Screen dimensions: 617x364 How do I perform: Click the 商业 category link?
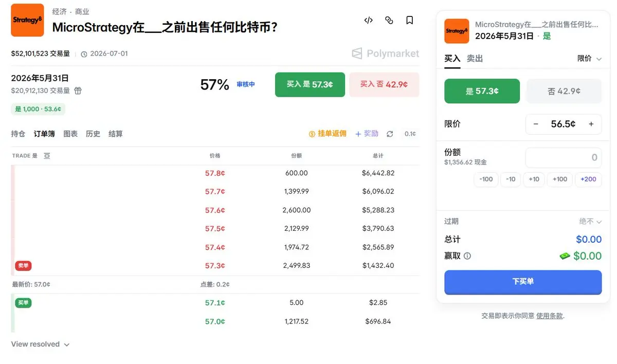tap(82, 11)
